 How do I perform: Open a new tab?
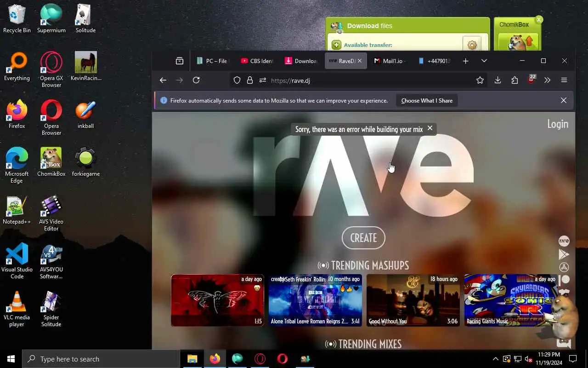click(465, 61)
